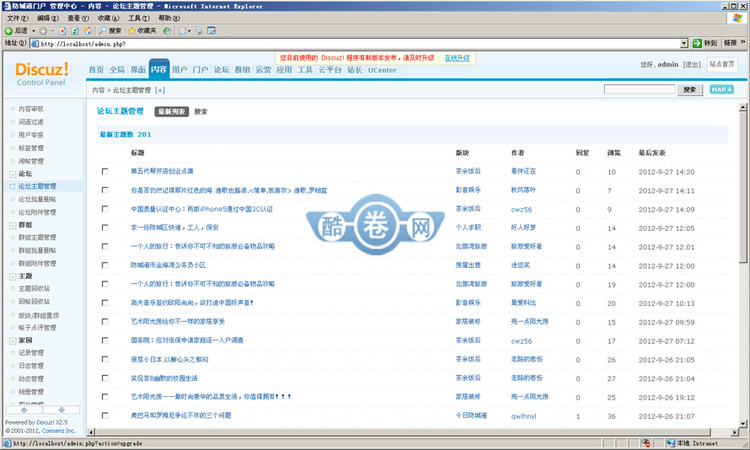Collapse the 群组 sidebar group
Viewport: 750px width, 450px height.
[10, 225]
